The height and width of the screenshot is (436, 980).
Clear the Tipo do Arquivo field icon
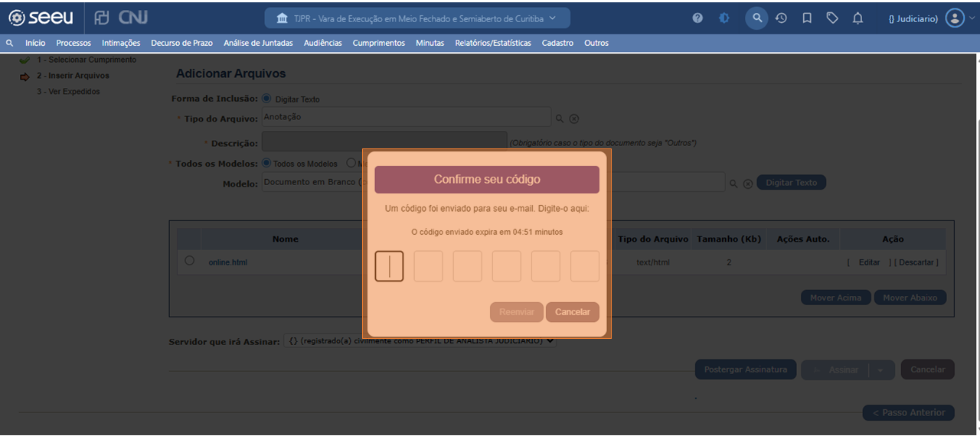pos(574,119)
